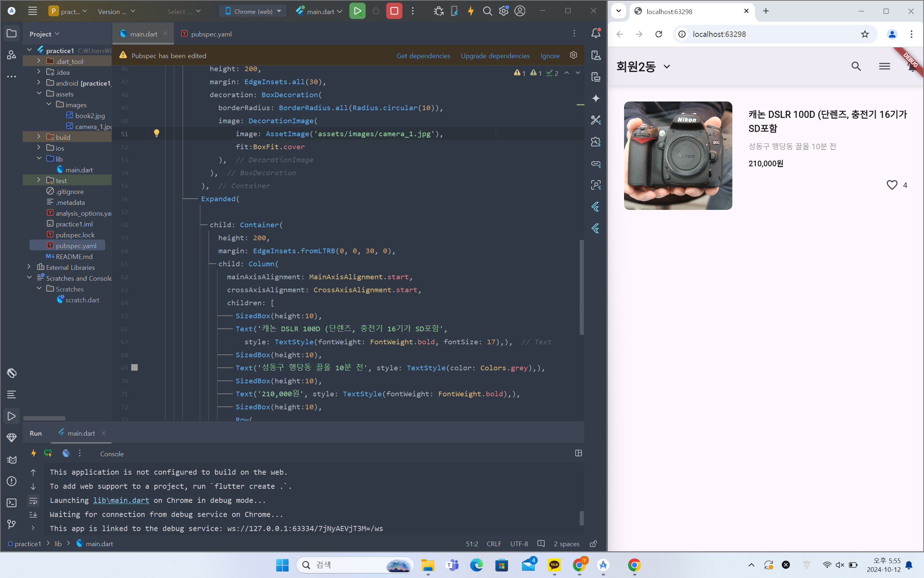The width and height of the screenshot is (924, 578).
Task: Open the Version control dropdown
Action: click(x=117, y=11)
